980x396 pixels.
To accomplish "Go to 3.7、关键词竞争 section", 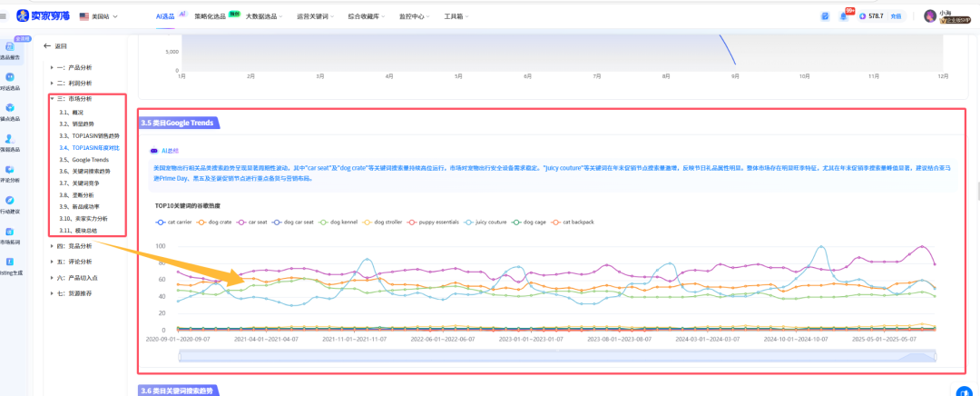I will click(77, 183).
